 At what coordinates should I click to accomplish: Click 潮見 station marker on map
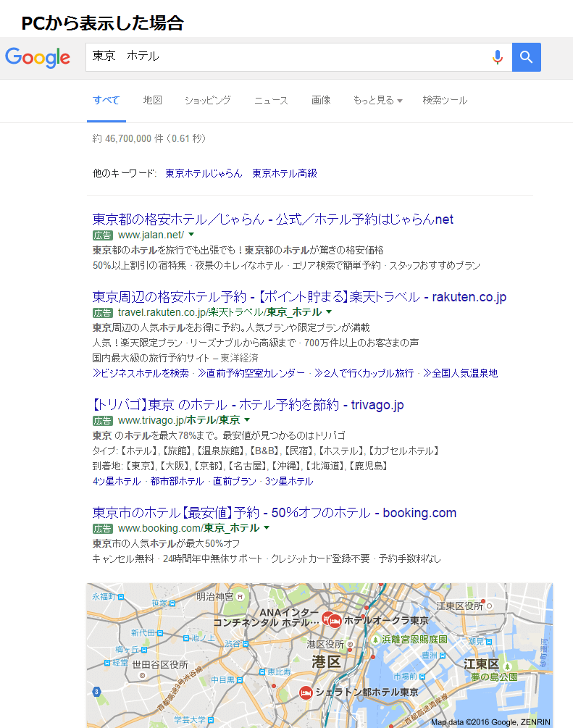pos(488,642)
